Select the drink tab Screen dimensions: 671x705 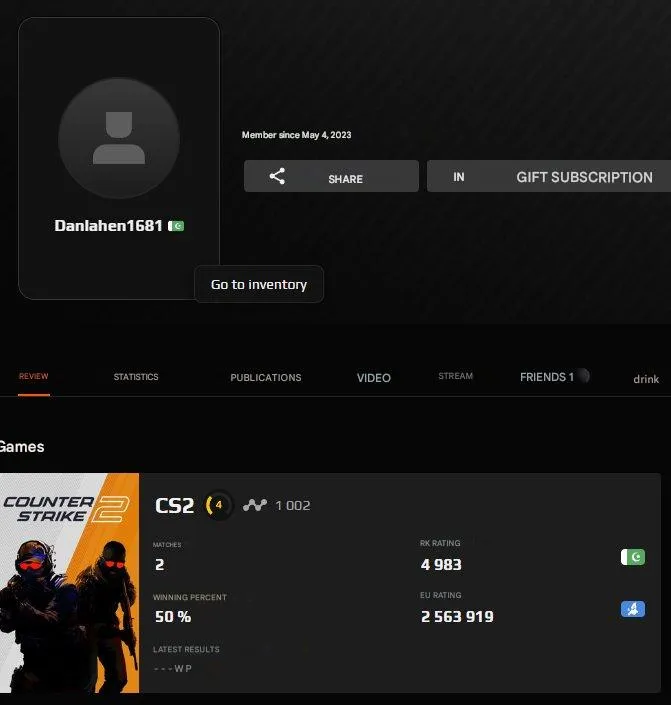click(646, 379)
